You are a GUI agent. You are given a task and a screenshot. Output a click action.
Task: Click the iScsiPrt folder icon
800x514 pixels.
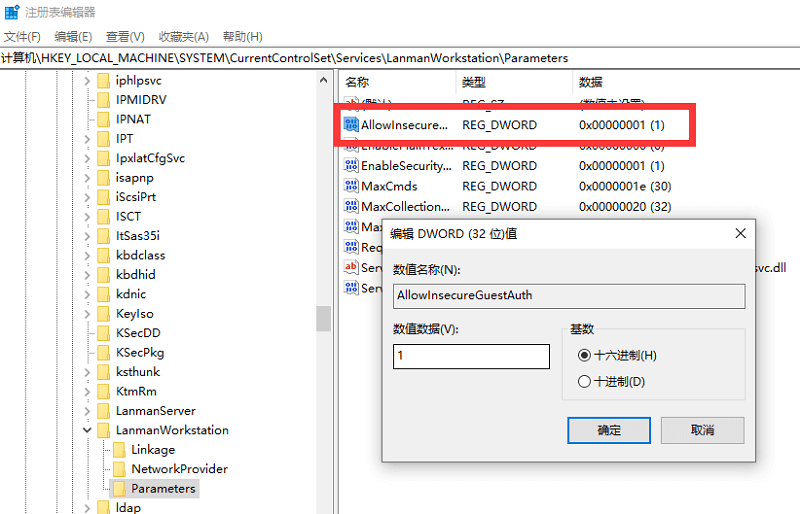point(104,197)
